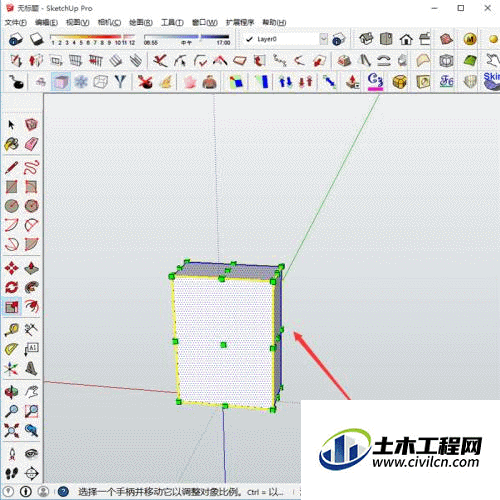500x500 pixels.
Task: Open the 帮助(H) menu
Action: (274, 23)
